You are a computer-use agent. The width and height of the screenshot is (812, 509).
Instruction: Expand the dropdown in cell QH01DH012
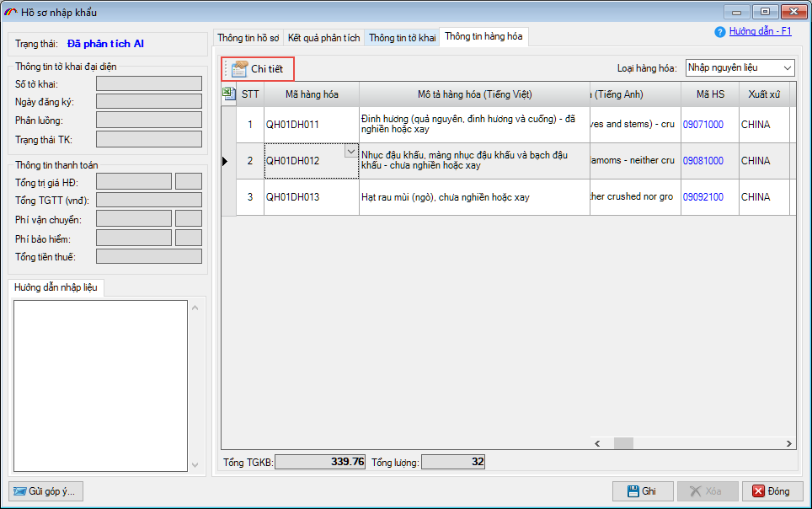(x=351, y=151)
